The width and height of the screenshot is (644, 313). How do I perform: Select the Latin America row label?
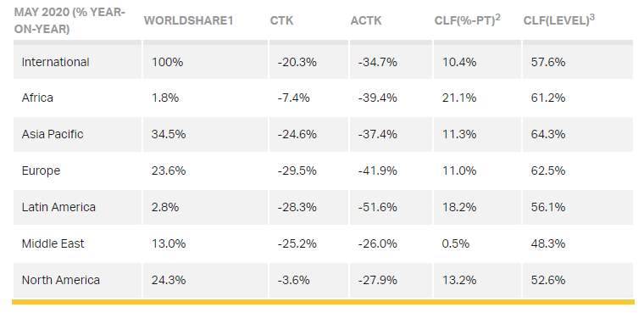pyautogui.click(x=58, y=207)
